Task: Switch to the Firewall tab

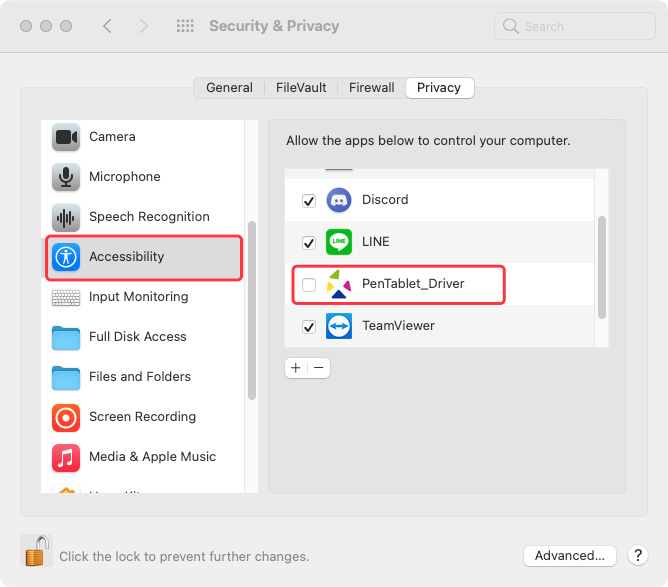Action: pyautogui.click(x=371, y=88)
